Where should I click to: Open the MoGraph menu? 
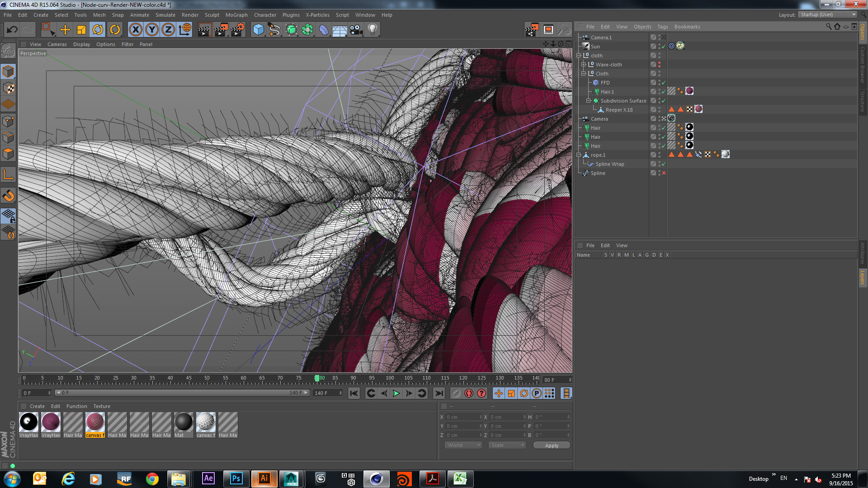click(x=236, y=15)
